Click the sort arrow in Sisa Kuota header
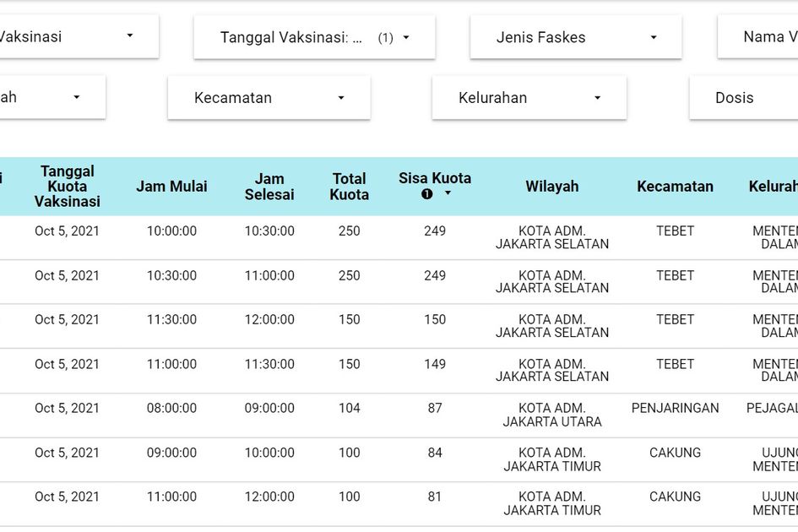 coord(448,193)
